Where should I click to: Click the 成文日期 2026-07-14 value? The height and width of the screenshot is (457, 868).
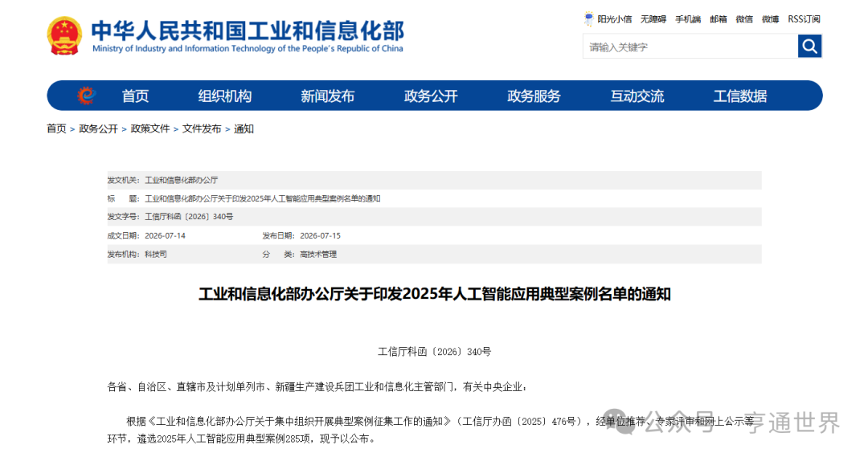coord(165,235)
